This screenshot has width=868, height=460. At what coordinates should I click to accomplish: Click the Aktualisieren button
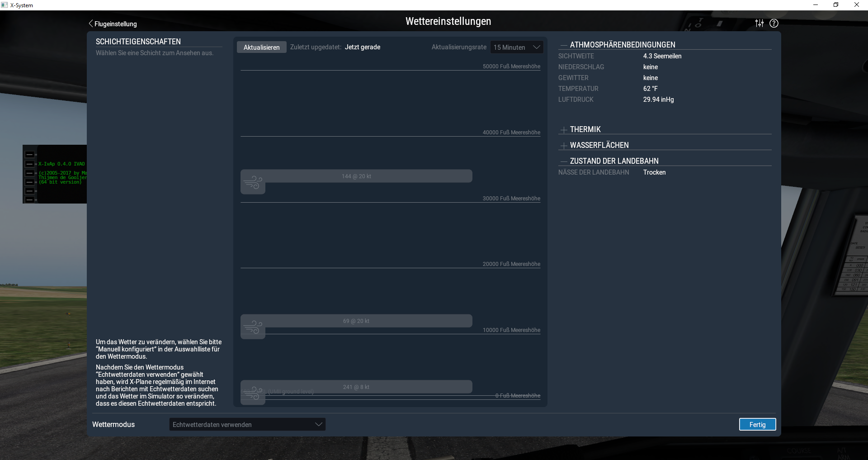tap(261, 47)
